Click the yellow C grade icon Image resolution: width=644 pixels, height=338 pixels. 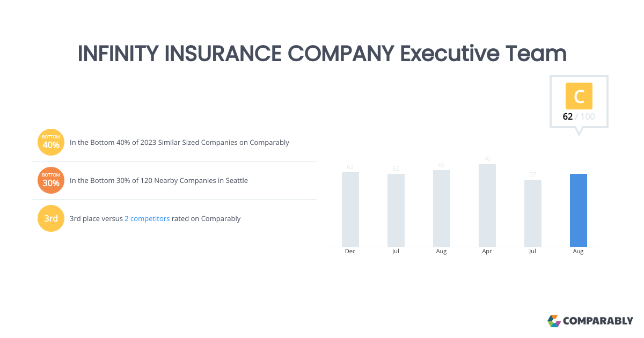pos(579,96)
